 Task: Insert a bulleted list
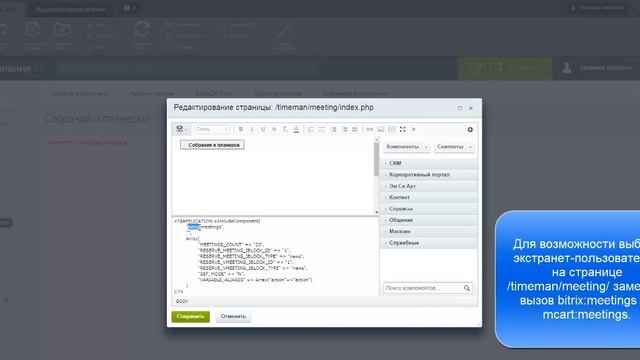[322, 129]
